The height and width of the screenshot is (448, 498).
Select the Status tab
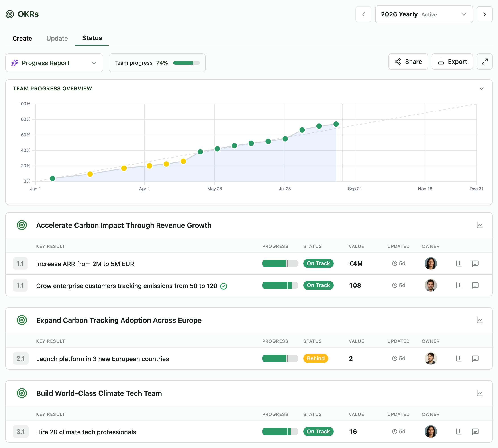[92, 38]
